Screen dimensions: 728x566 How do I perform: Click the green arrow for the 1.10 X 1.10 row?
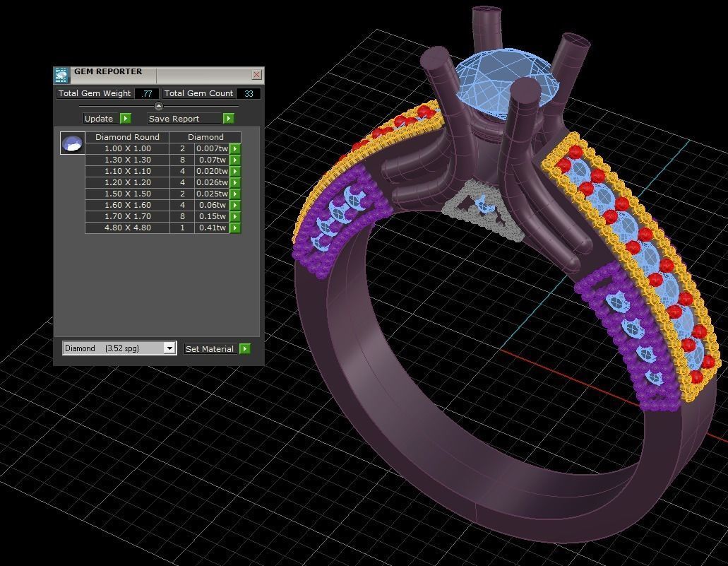(x=235, y=171)
